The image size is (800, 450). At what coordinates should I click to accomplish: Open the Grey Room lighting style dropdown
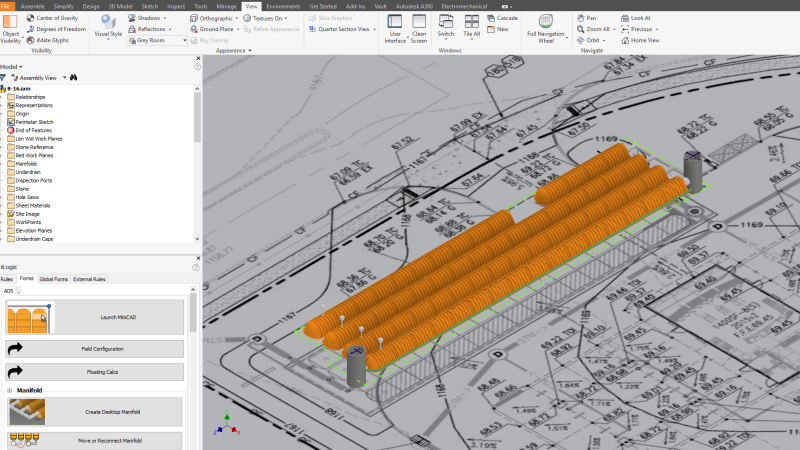[183, 40]
